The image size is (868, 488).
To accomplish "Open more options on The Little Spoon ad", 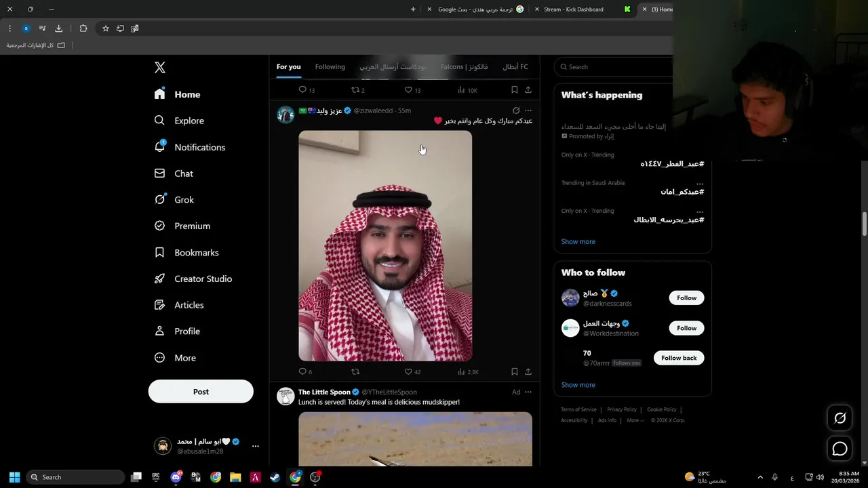I will 528,392.
